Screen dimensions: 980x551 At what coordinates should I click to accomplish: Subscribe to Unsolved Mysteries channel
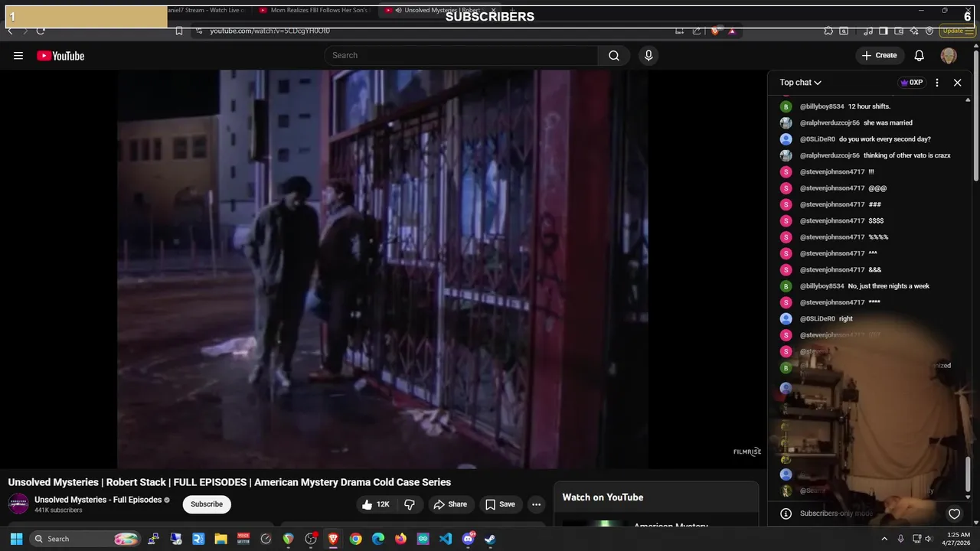(207, 504)
